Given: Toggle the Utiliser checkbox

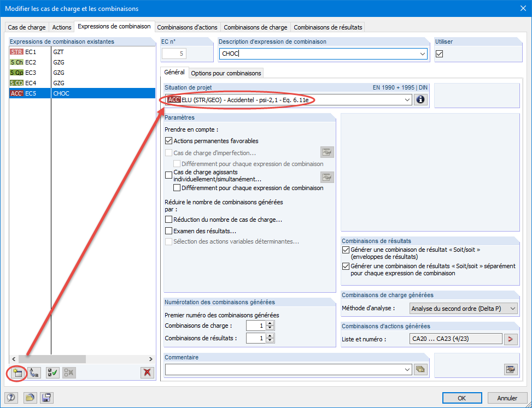Looking at the screenshot, I should pyautogui.click(x=440, y=54).
